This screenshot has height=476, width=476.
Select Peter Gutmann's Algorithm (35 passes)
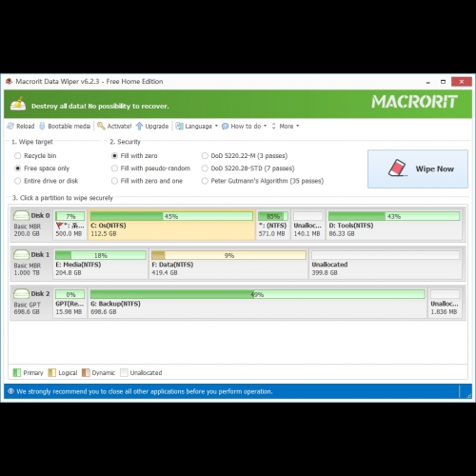tap(263, 181)
